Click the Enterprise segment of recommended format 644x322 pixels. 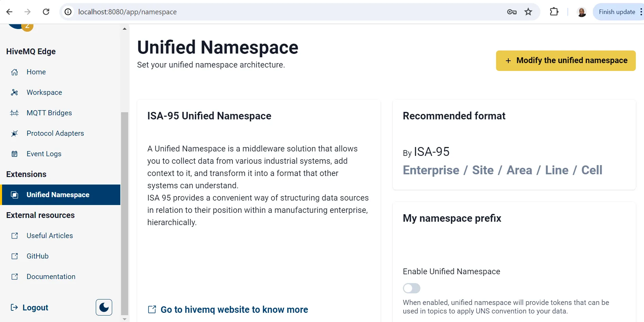(431, 170)
